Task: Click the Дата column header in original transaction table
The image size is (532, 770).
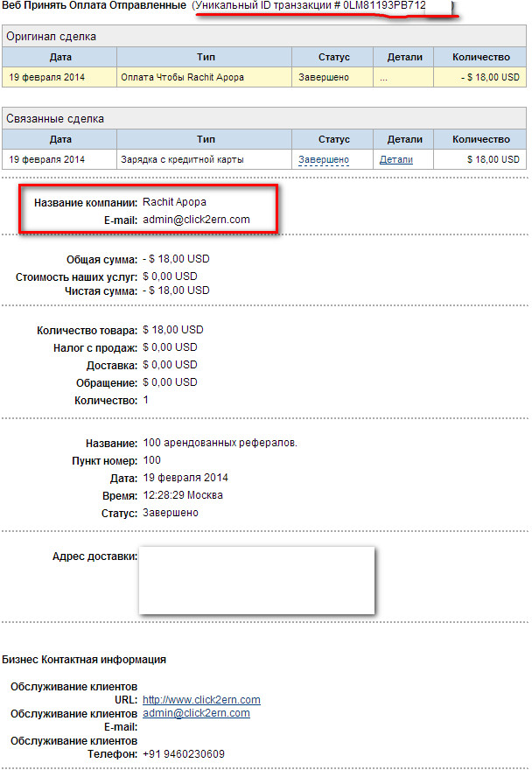Action: click(60, 57)
